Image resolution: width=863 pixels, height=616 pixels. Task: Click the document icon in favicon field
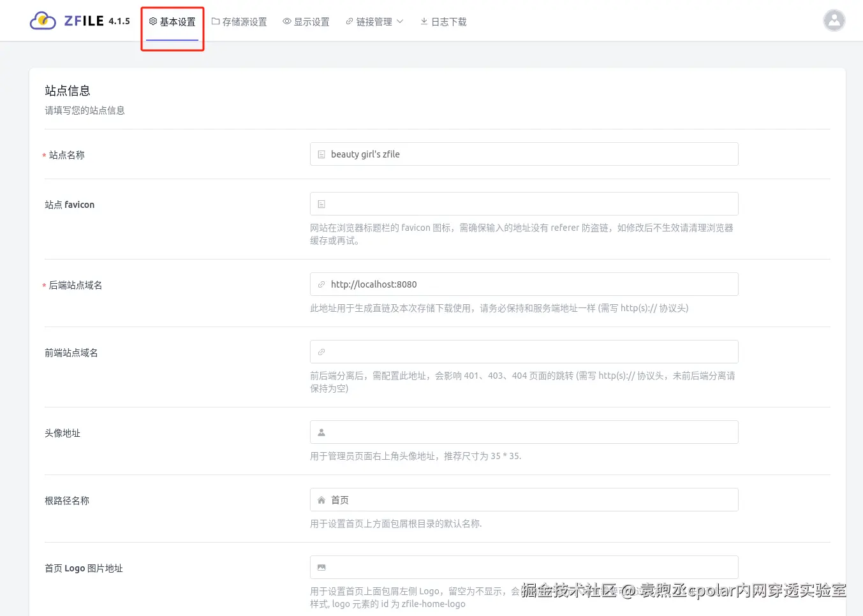(x=321, y=204)
